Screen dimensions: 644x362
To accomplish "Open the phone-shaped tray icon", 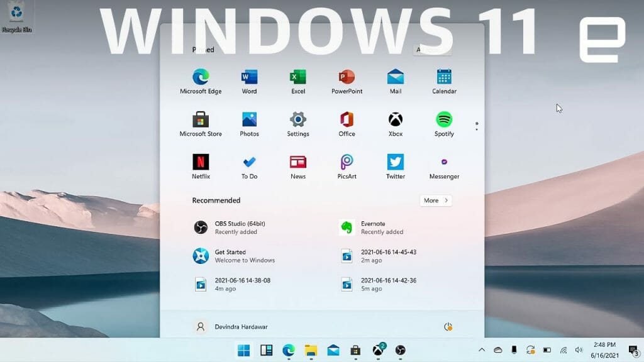I will 514,350.
